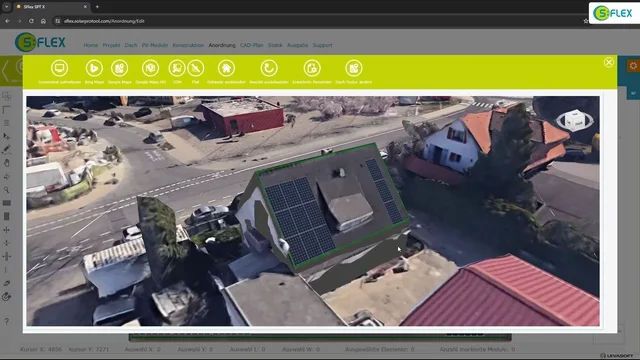
Task: Select the pencil draw tool in the sidebar
Action: tap(6, 150)
